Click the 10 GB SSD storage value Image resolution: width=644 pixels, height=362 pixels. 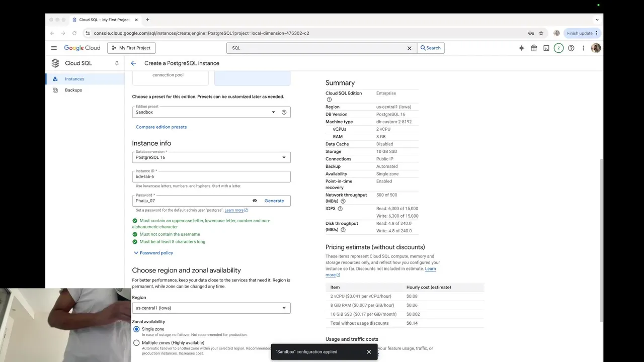point(386,151)
